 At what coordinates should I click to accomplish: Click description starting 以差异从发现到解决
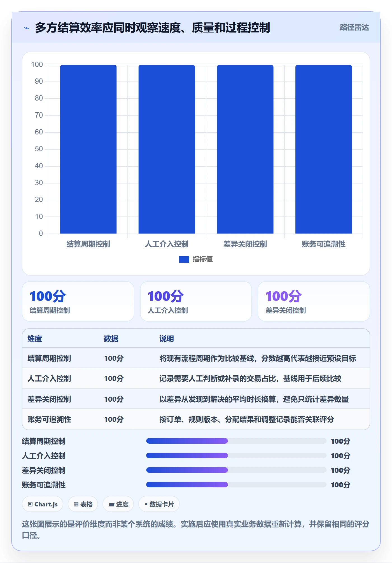(254, 399)
